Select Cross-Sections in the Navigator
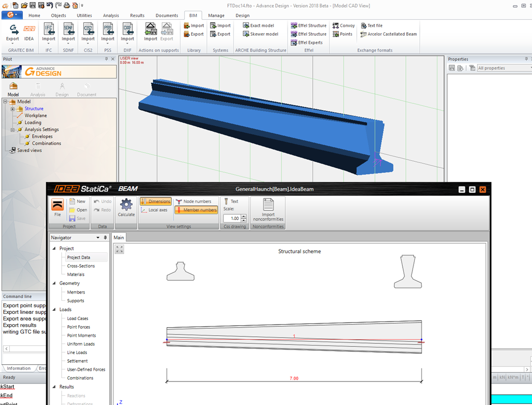The width and height of the screenshot is (532, 405). click(x=80, y=266)
